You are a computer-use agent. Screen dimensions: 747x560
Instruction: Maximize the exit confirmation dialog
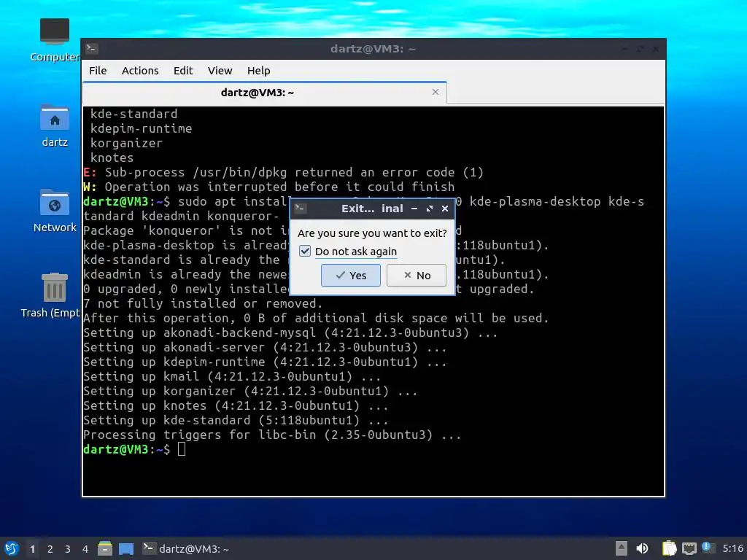(x=430, y=209)
